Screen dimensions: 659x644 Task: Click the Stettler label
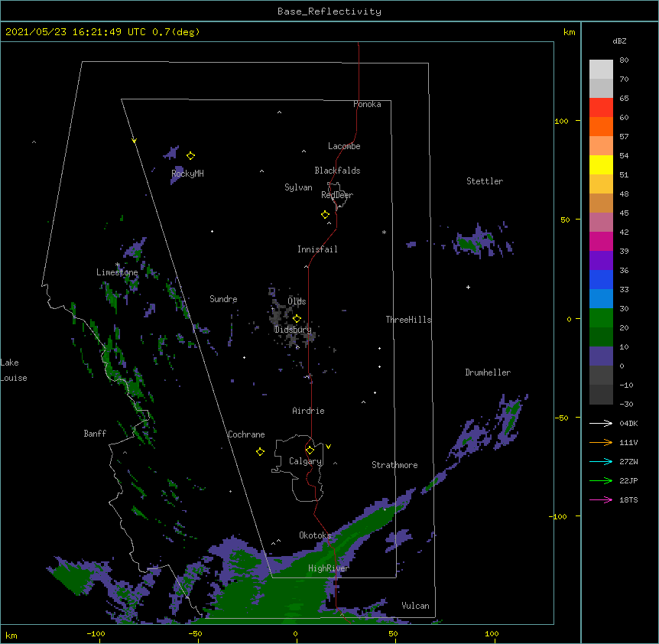point(485,181)
